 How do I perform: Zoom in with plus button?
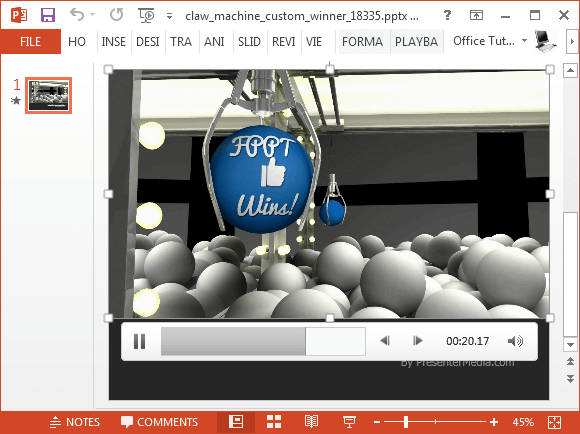494,422
